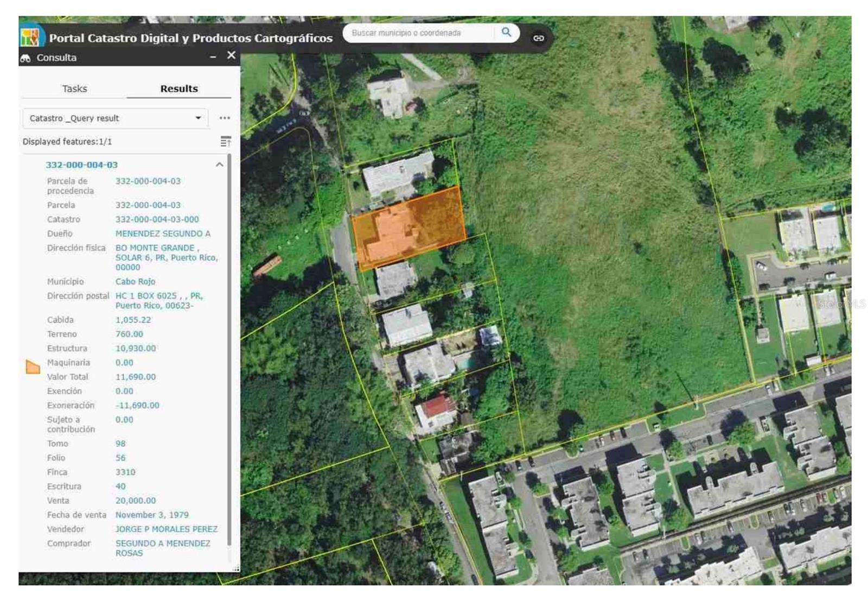Click the Catastro value 332-000-004-03-000
This screenshot has height=607, width=868.
(x=157, y=219)
